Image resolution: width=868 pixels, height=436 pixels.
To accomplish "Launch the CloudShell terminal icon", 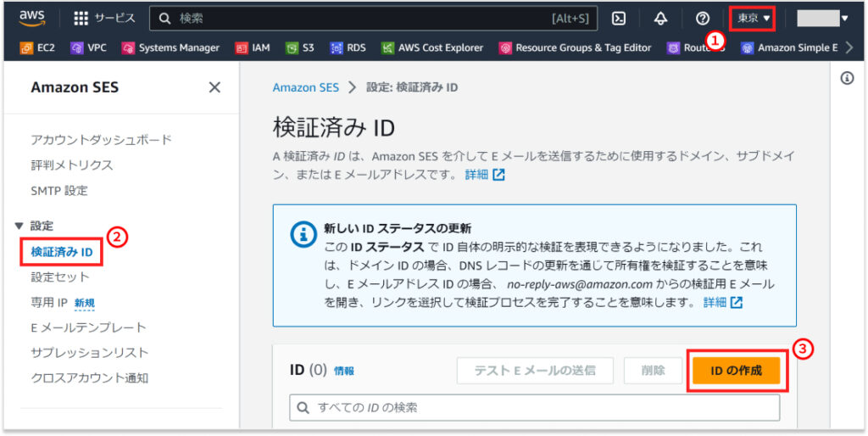I will point(619,19).
